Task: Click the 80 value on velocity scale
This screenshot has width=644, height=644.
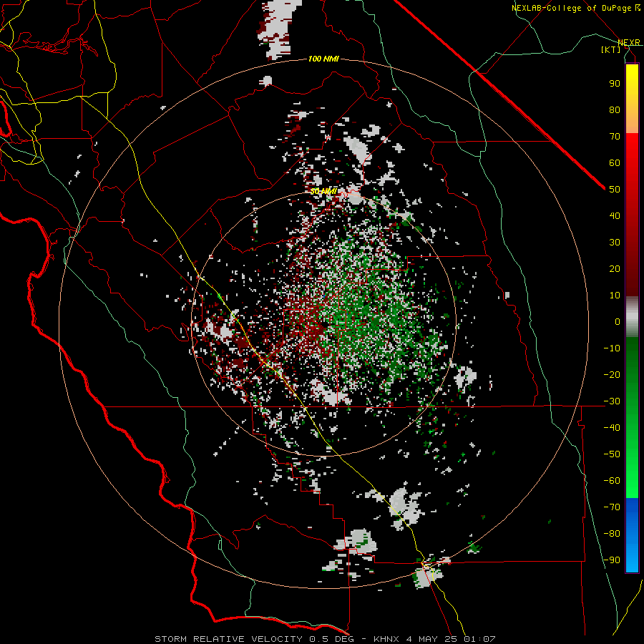Action: pos(615,110)
